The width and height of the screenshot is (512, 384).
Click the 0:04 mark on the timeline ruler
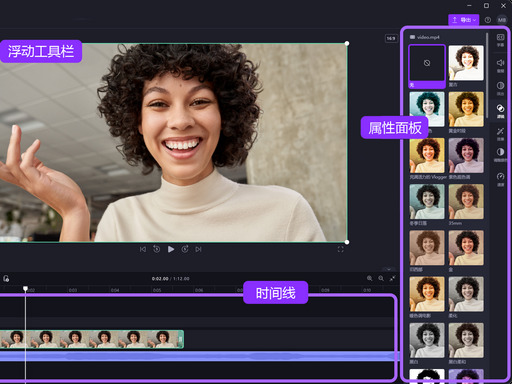115,290
